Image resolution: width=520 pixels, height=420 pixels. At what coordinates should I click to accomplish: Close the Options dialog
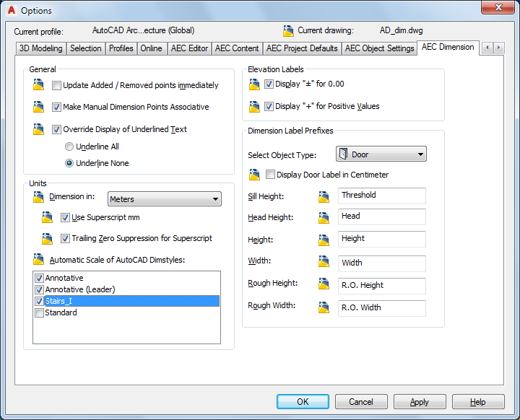click(x=498, y=7)
